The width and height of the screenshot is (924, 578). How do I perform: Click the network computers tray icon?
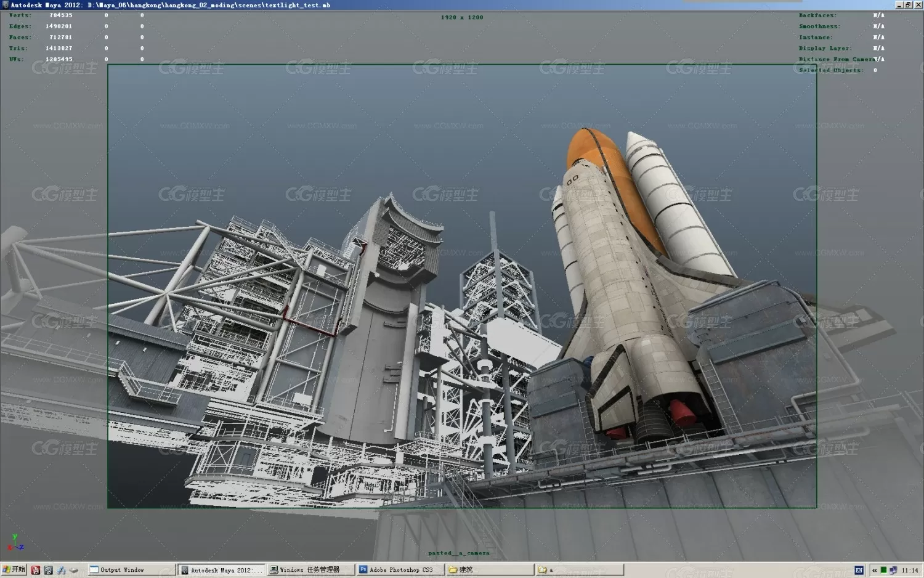coord(893,570)
